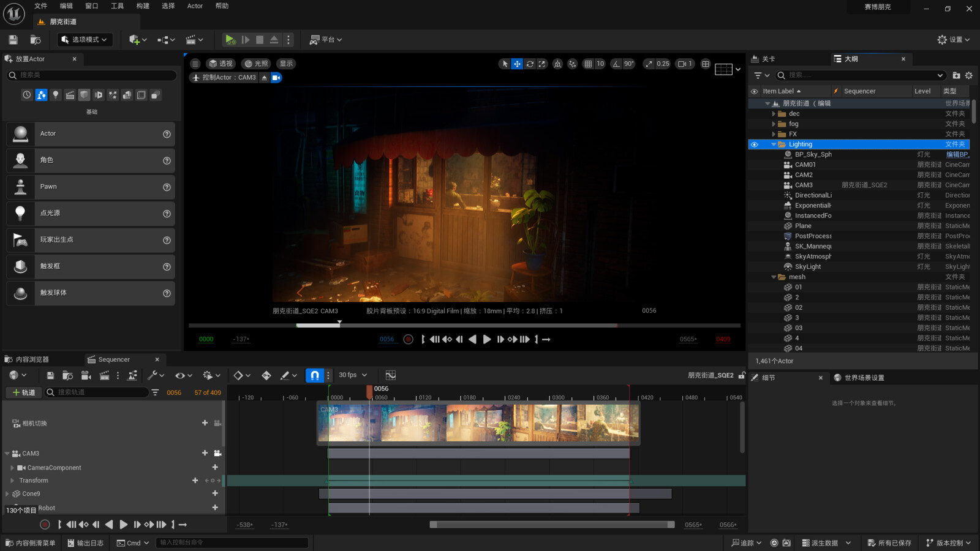Image resolution: width=980 pixels, height=551 pixels.
Task: Click the green Play in editor button
Action: [x=230, y=40]
